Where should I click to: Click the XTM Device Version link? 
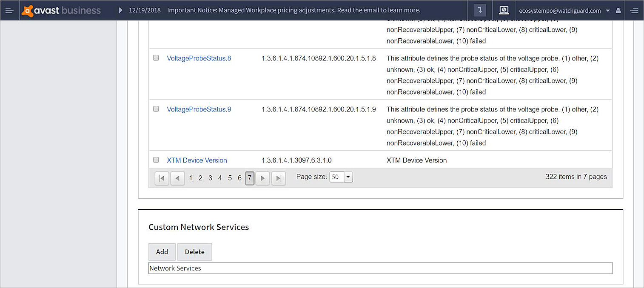(197, 160)
